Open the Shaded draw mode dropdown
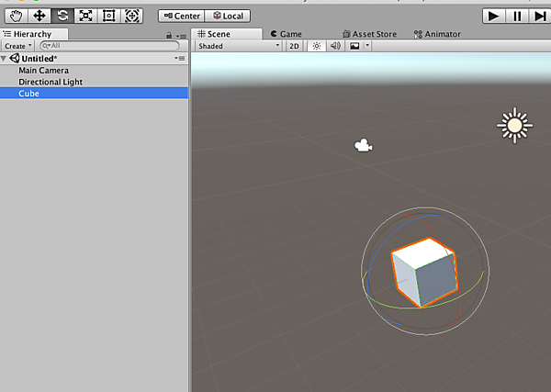 point(237,46)
